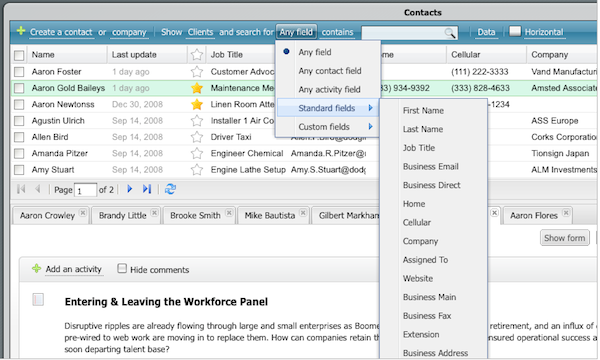Image resolution: width=600 pixels, height=360 pixels.
Task: Click the Add an activity link
Action: 73,269
